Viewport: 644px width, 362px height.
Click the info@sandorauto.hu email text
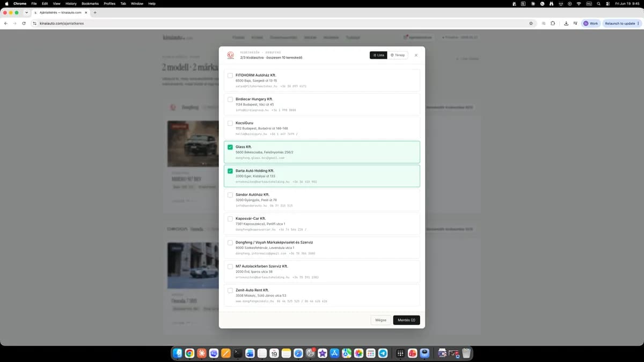(251, 205)
